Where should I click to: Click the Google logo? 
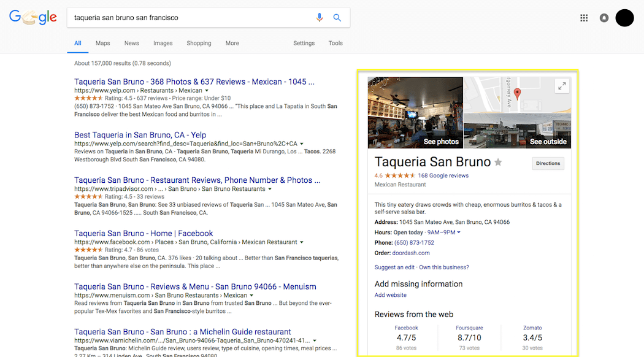(x=33, y=17)
